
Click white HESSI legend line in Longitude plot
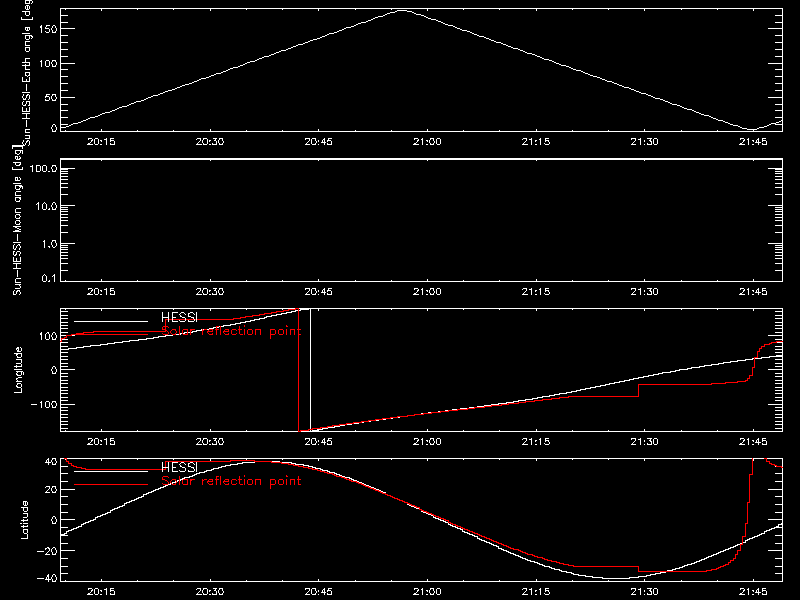coord(111,321)
